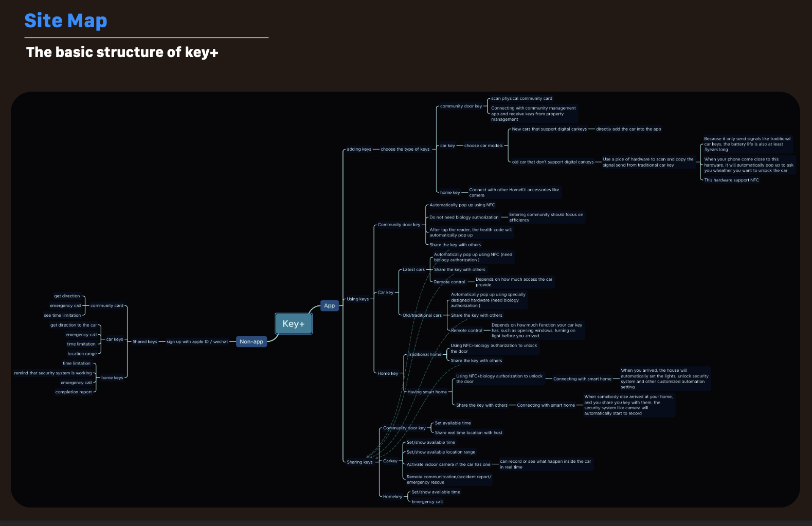Click the 'choose car models' node
This screenshot has height=526, width=812.
point(483,146)
